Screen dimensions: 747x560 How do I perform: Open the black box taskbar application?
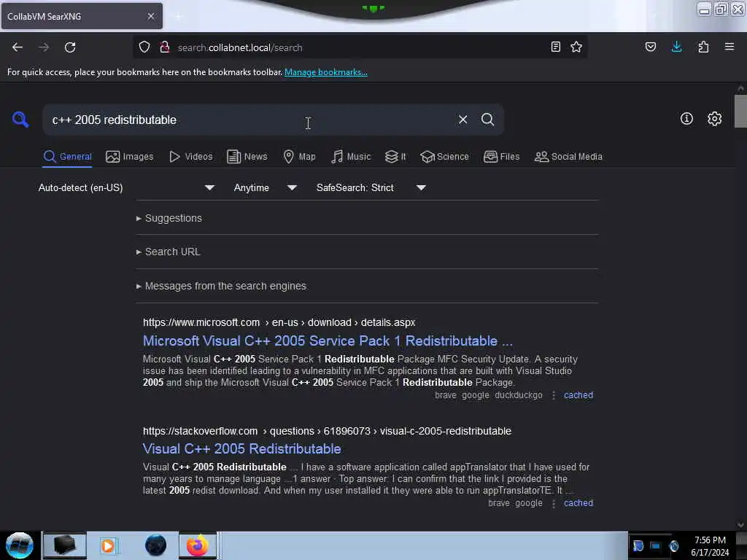(x=65, y=545)
